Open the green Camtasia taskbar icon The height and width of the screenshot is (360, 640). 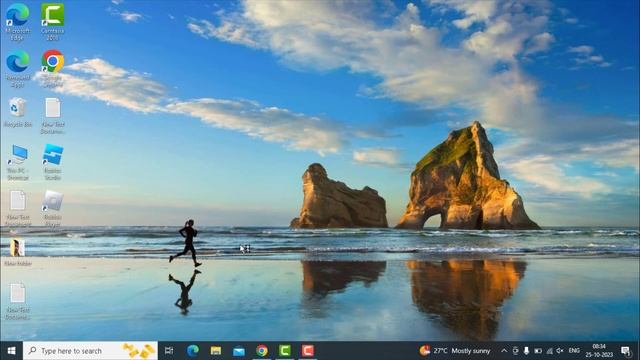[284, 351]
